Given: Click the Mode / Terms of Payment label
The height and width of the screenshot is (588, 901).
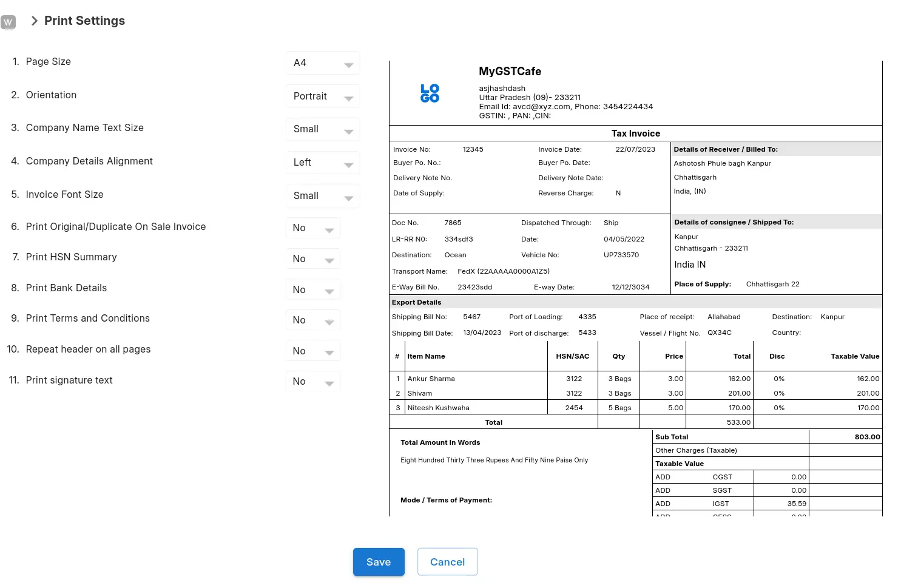Looking at the screenshot, I should pyautogui.click(x=446, y=500).
